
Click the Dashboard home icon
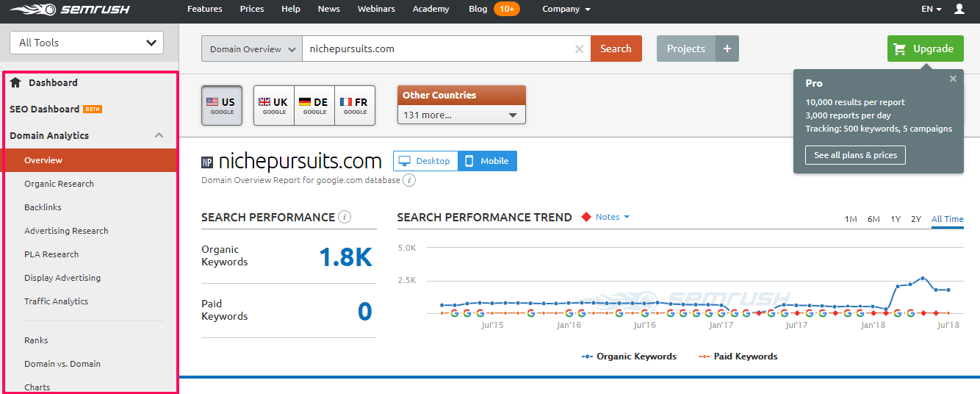[15, 82]
